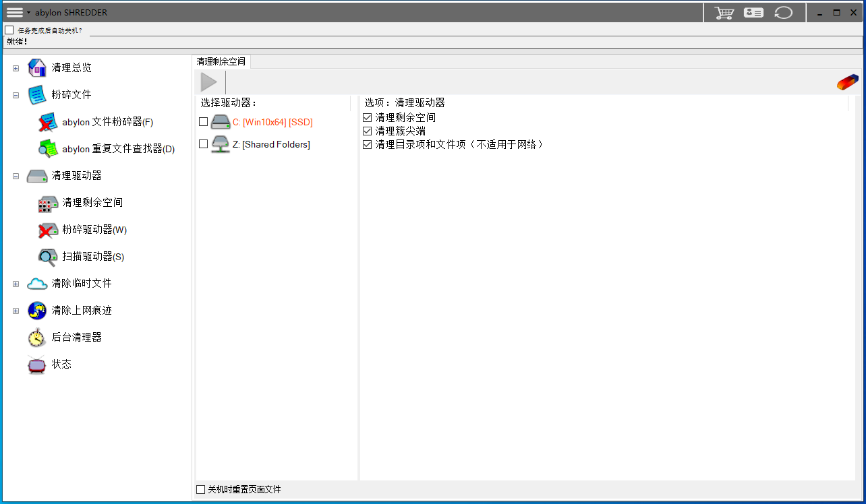Toggle 关机时重置页面文件 checkbox
The height and width of the screenshot is (504, 866).
point(200,490)
